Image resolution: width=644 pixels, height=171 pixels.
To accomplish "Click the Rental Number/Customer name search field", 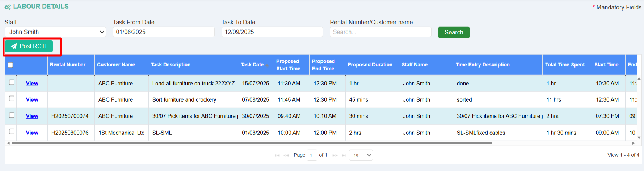I will [380, 32].
